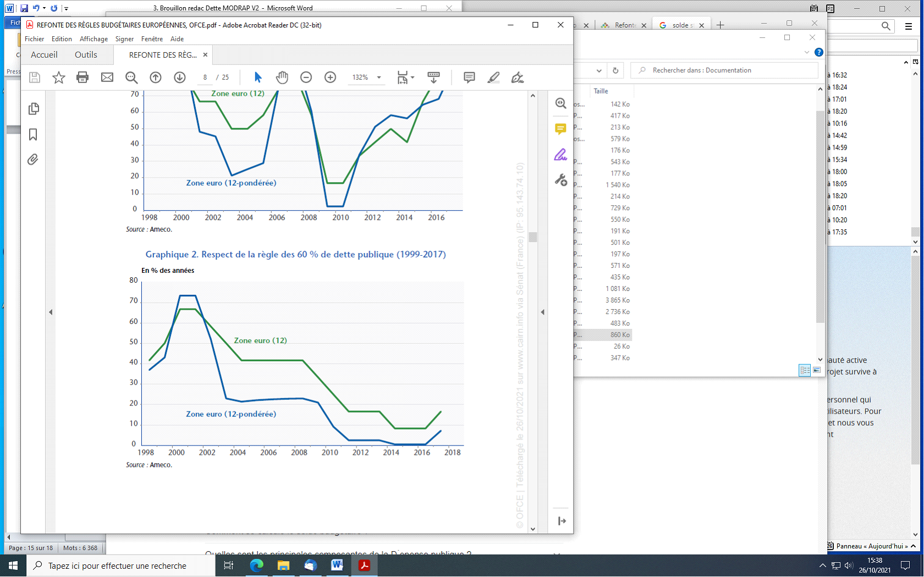This screenshot has width=924, height=577.
Task: Expand the fit page options dropdown
Action: click(x=413, y=78)
